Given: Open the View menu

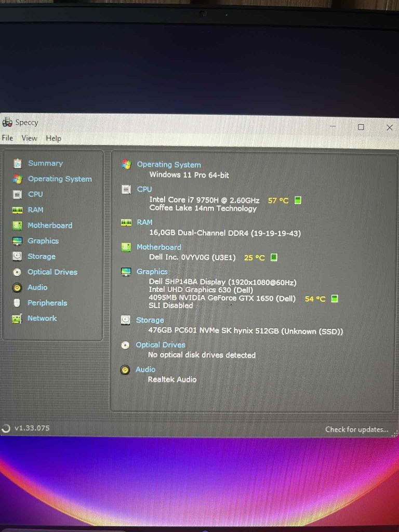Looking at the screenshot, I should tap(29, 138).
